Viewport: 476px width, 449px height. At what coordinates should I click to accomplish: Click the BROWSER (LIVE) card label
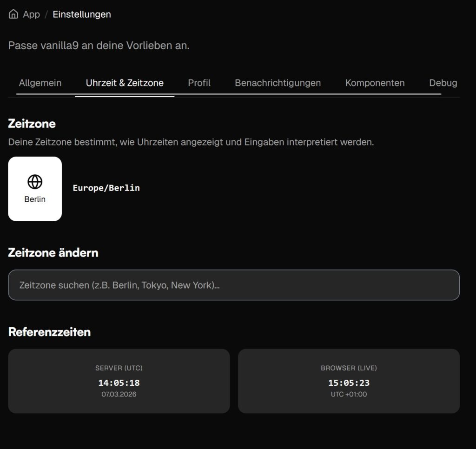click(349, 368)
